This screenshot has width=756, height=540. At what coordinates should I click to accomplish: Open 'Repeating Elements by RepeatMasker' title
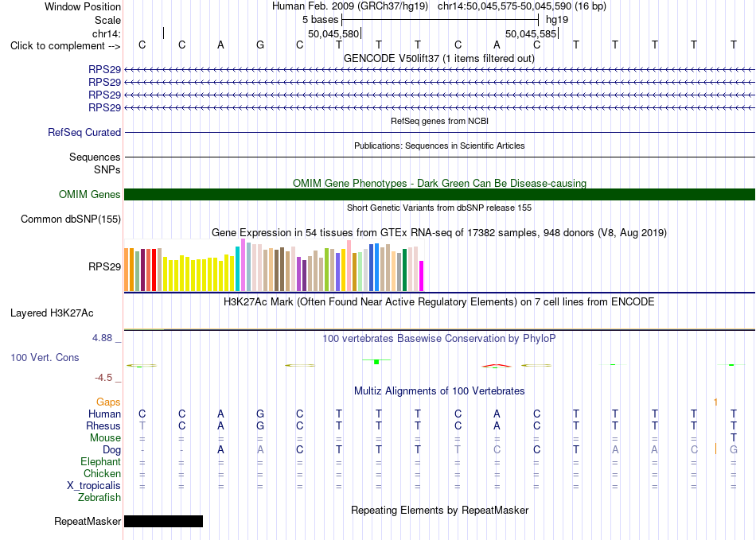click(439, 510)
